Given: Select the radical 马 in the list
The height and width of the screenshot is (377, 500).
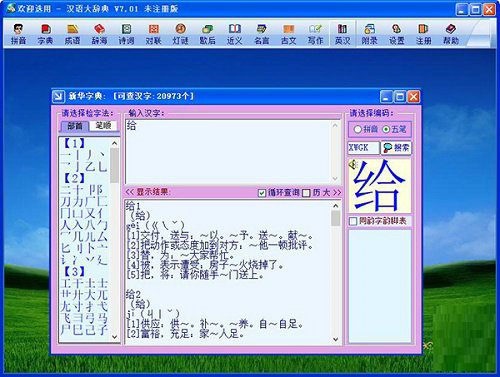Looking at the screenshot, I should (102, 318).
